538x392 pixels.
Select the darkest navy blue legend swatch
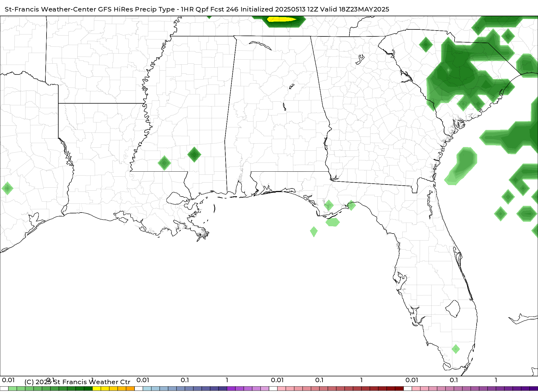point(223,389)
